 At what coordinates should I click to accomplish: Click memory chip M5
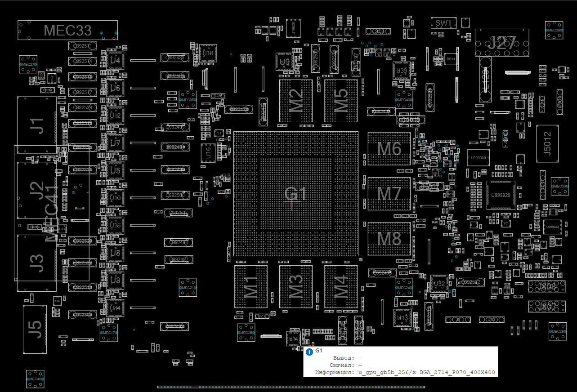click(341, 101)
